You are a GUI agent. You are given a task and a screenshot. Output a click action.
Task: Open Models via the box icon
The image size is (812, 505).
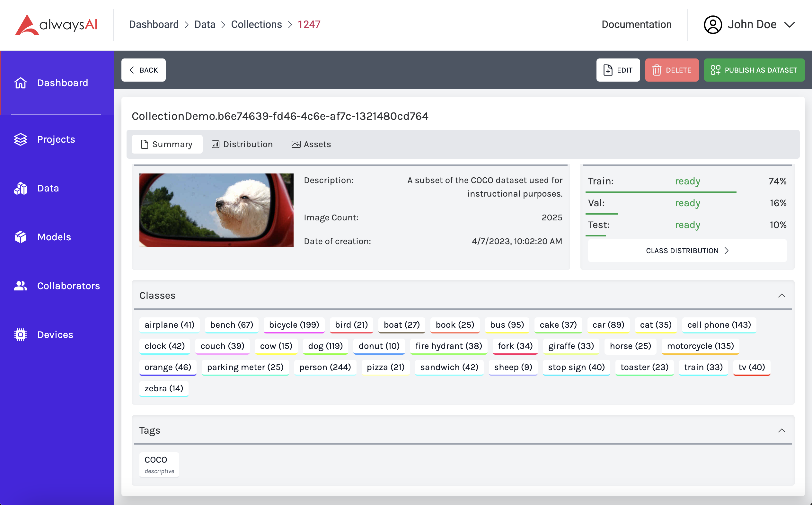(x=20, y=237)
